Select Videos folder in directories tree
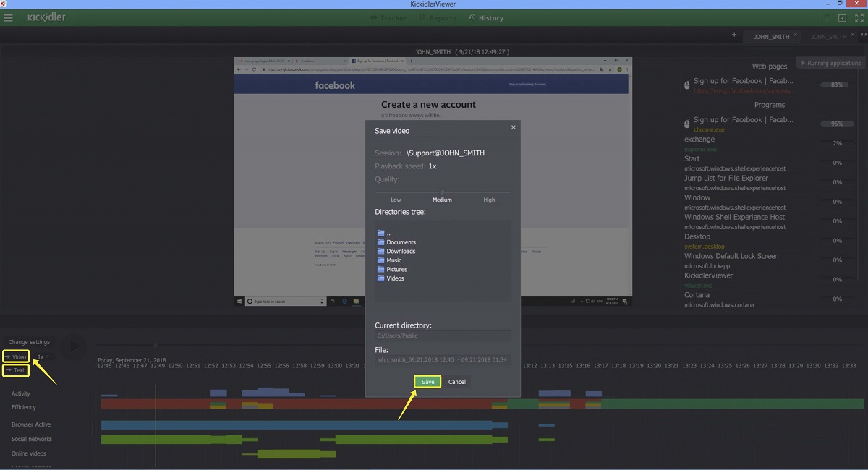This screenshot has width=868, height=470. pos(391,278)
